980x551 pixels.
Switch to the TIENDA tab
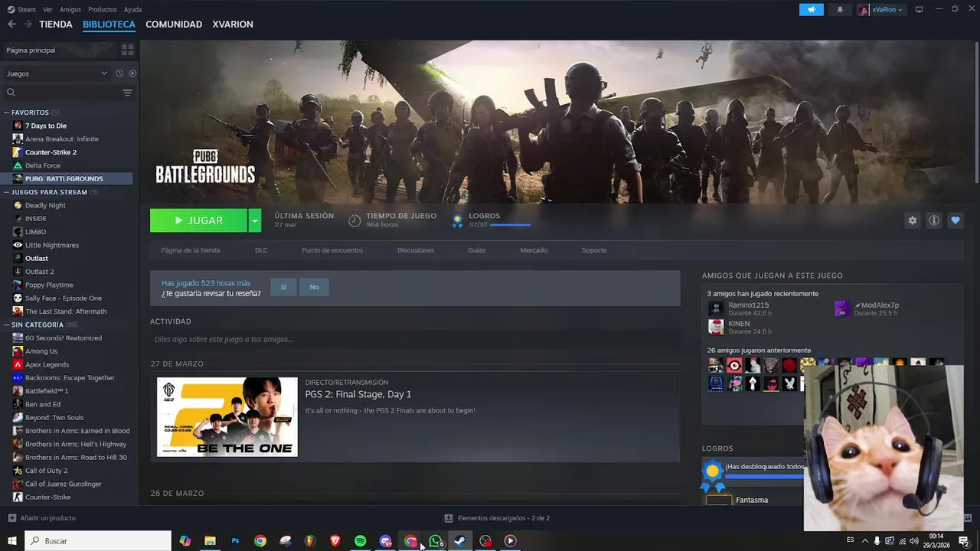(56, 24)
